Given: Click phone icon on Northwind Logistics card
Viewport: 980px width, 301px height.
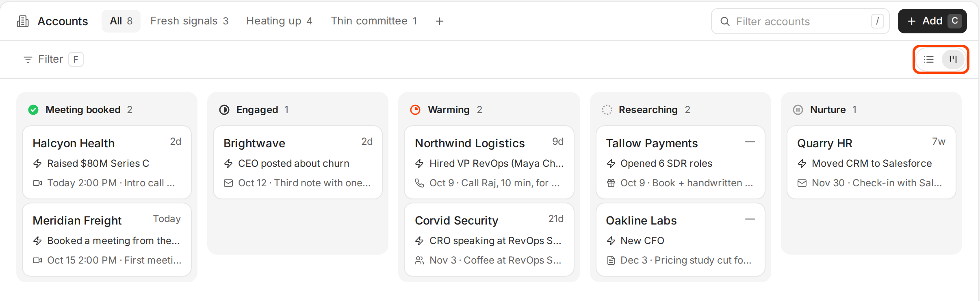Looking at the screenshot, I should pos(419,183).
